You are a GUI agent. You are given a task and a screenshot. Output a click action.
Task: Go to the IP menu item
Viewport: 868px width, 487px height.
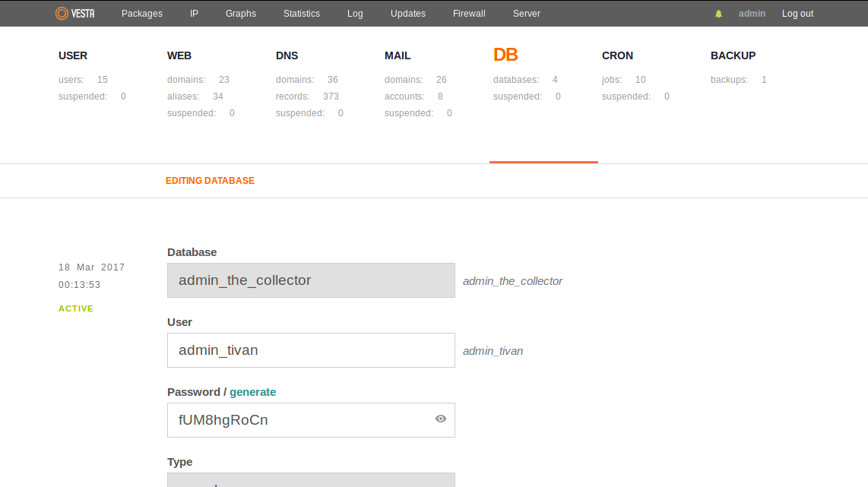[194, 14]
